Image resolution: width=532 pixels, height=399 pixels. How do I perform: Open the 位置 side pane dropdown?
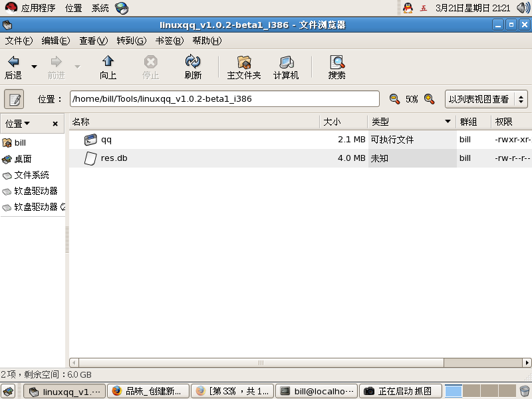18,124
